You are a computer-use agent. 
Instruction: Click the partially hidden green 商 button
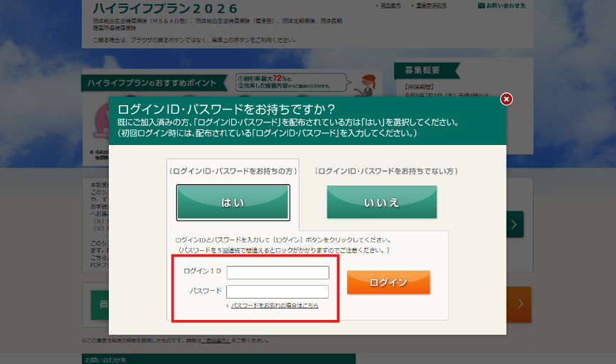95,304
